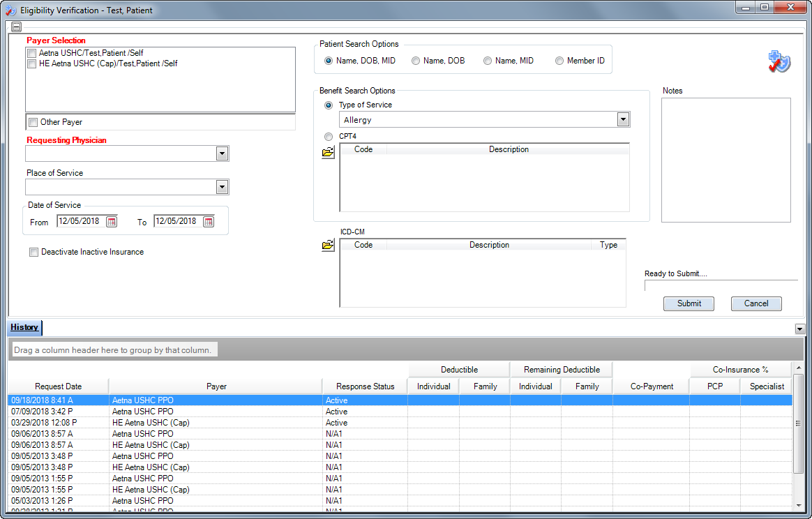Image resolution: width=812 pixels, height=519 pixels.
Task: Click into the To date field
Action: [178, 221]
